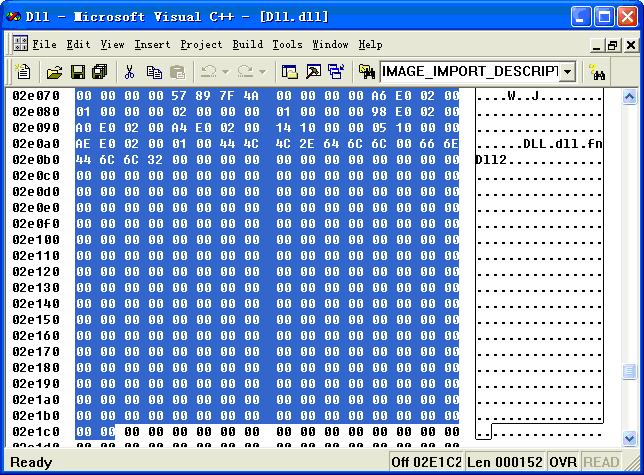Click the scrollbar down arrow
Screen dimensions: 644x475
630,438
